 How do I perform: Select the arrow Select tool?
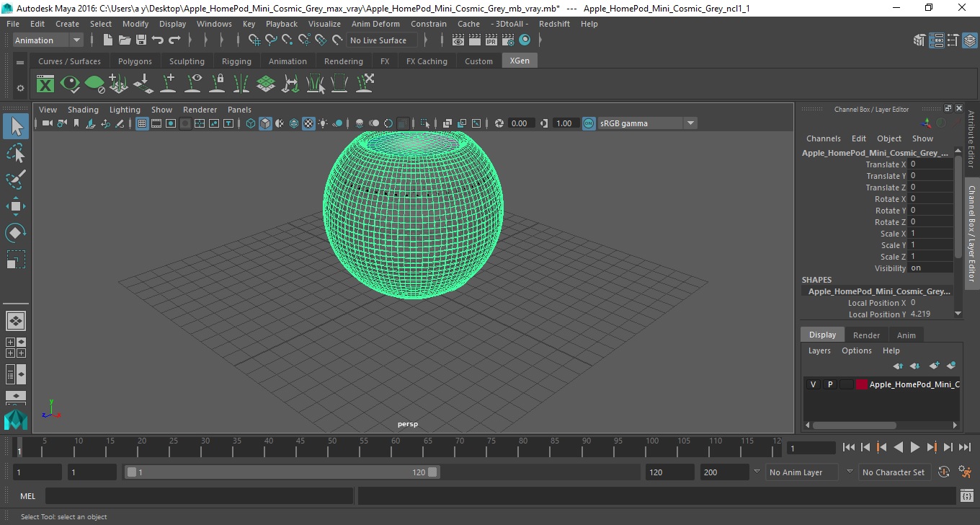click(x=16, y=127)
